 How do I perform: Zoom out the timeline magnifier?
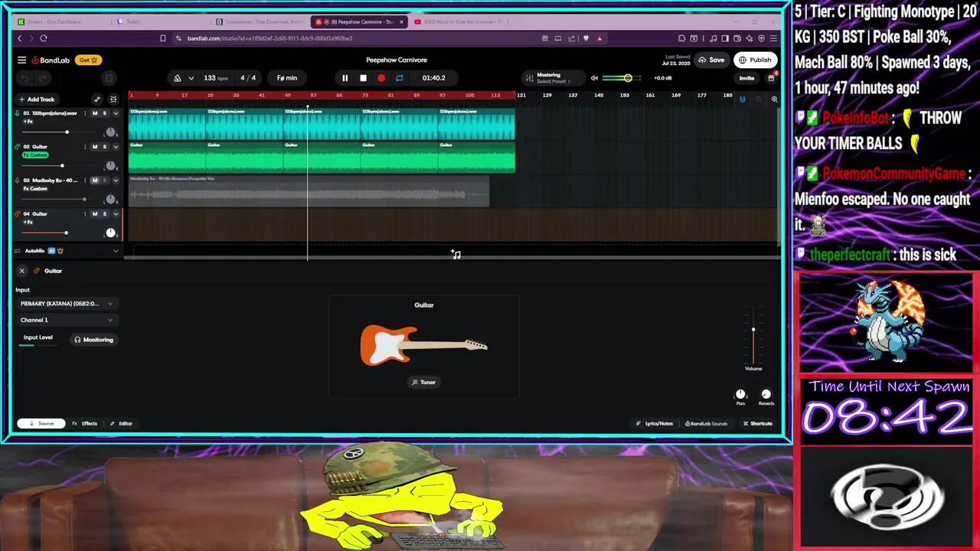(759, 99)
